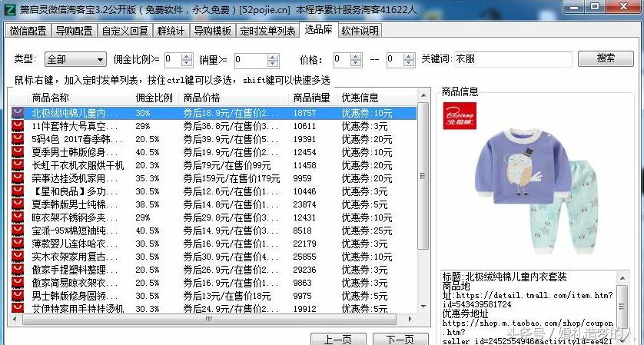Click the 搜索 button
The image size is (644, 345).
[606, 58]
